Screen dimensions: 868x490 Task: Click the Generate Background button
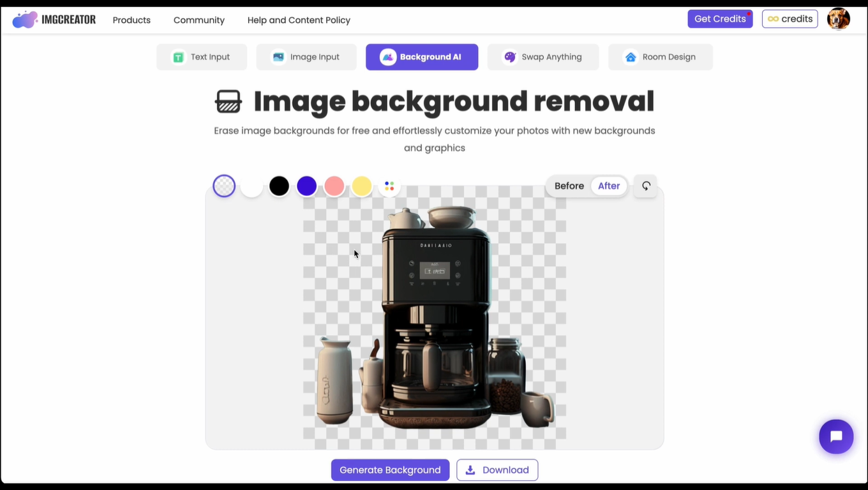coord(390,470)
